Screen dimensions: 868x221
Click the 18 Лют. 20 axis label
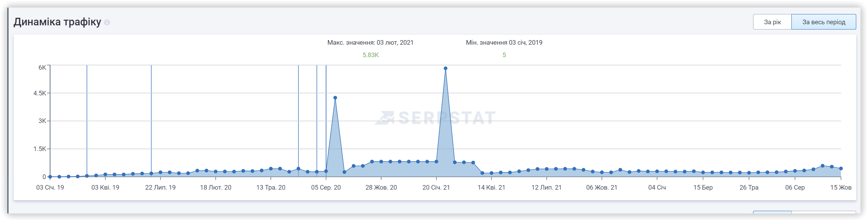(216, 187)
